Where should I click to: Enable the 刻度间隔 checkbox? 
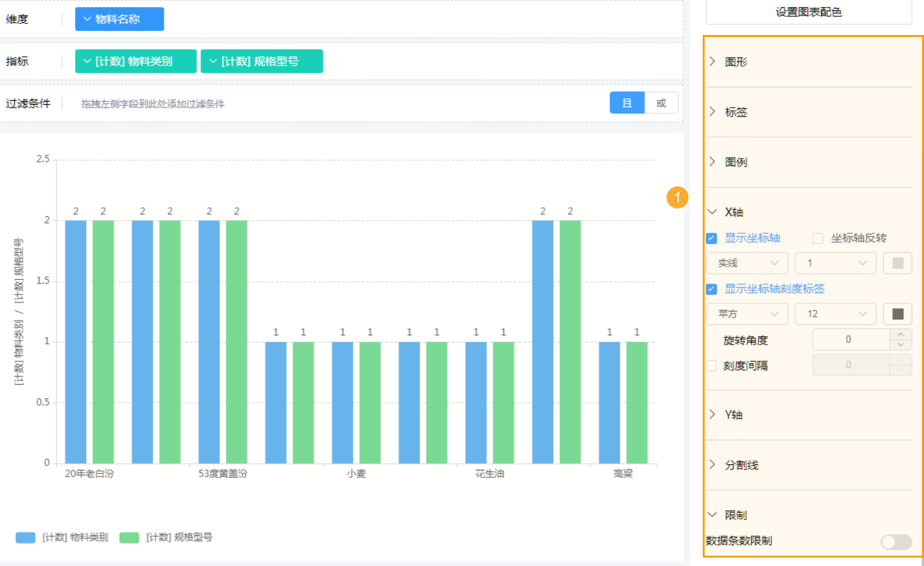(x=712, y=366)
